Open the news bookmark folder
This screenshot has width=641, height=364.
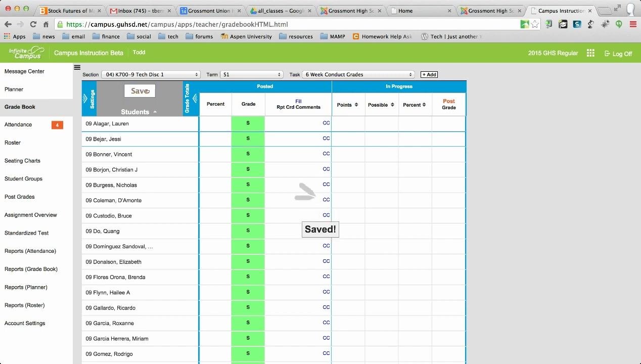click(x=44, y=36)
